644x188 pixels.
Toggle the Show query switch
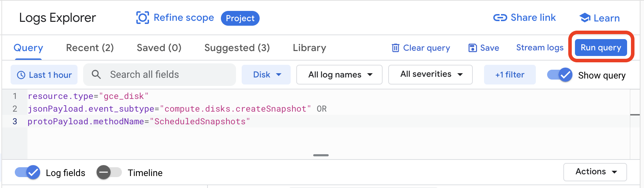point(559,75)
